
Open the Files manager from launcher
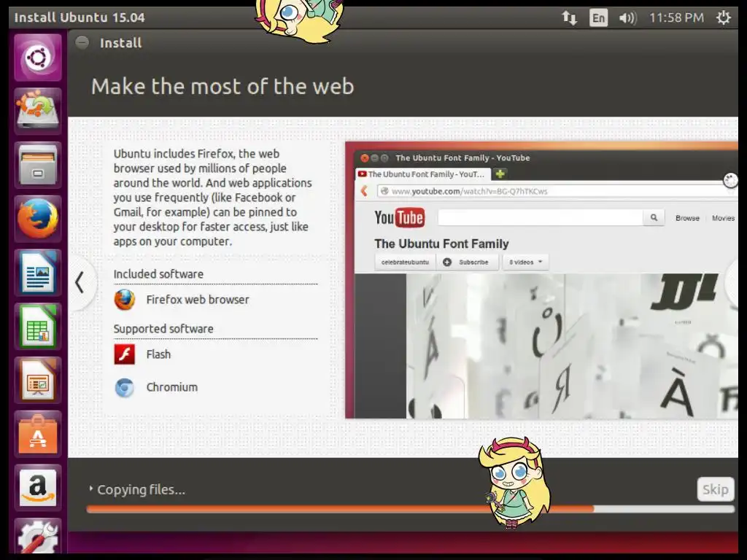[x=38, y=166]
